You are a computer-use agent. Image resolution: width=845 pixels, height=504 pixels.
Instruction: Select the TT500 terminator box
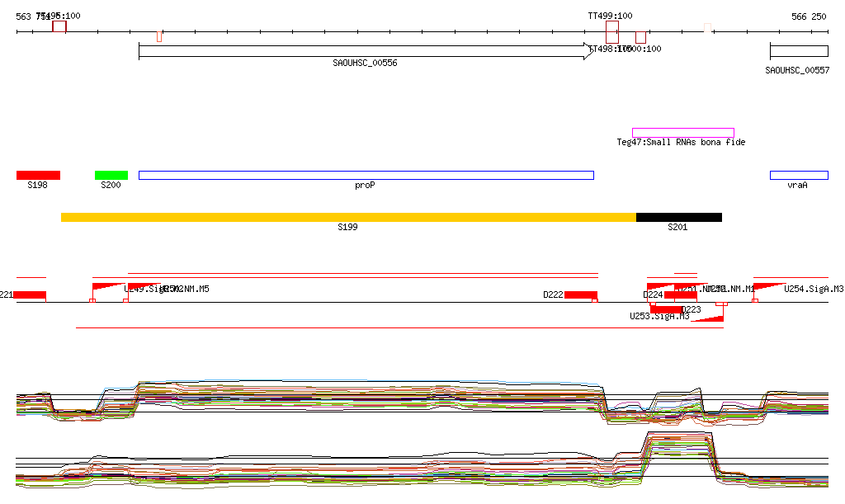(640, 37)
